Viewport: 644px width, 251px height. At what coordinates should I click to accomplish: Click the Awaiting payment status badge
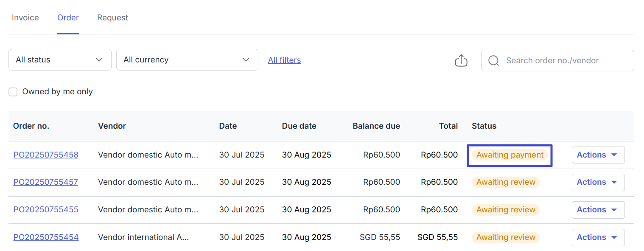[510, 155]
